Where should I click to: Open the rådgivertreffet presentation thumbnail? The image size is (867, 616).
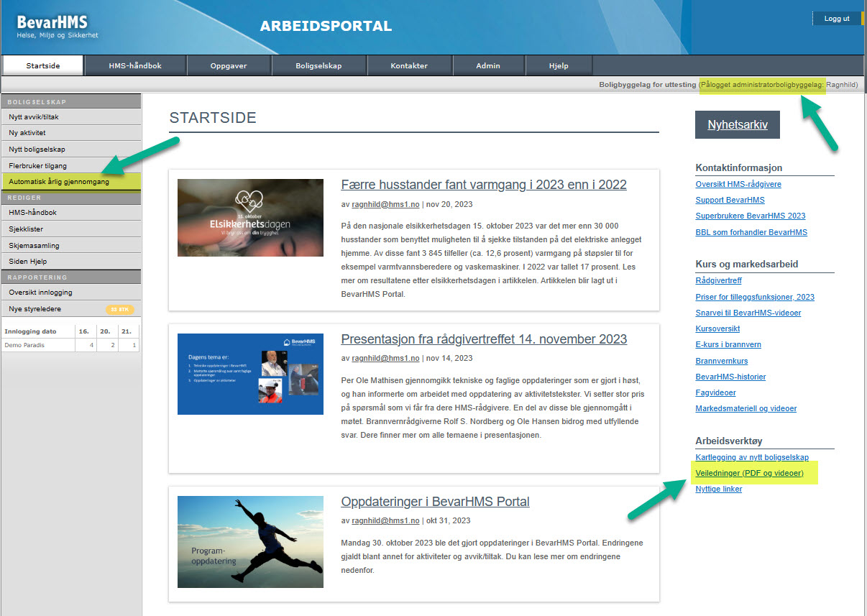point(250,374)
